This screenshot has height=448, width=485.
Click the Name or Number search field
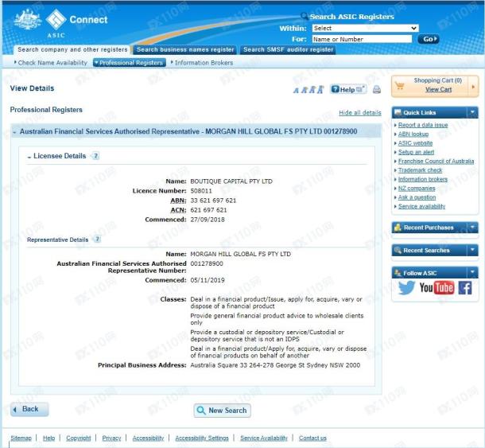[x=362, y=39]
